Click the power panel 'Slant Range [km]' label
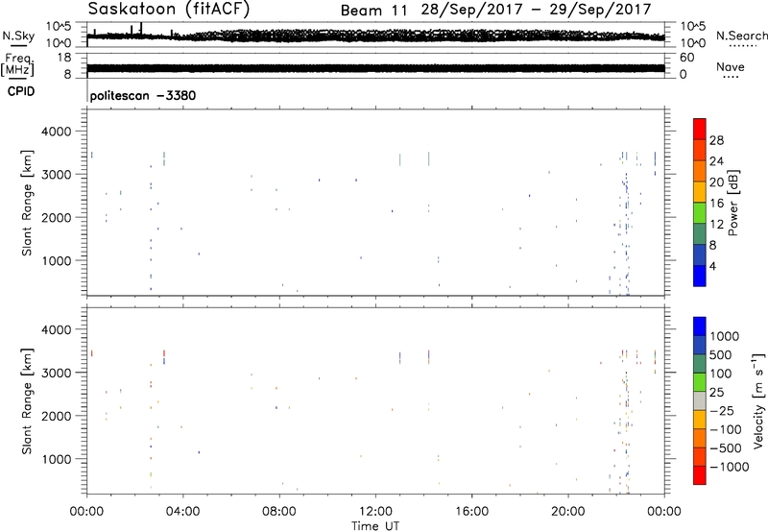 point(27,203)
